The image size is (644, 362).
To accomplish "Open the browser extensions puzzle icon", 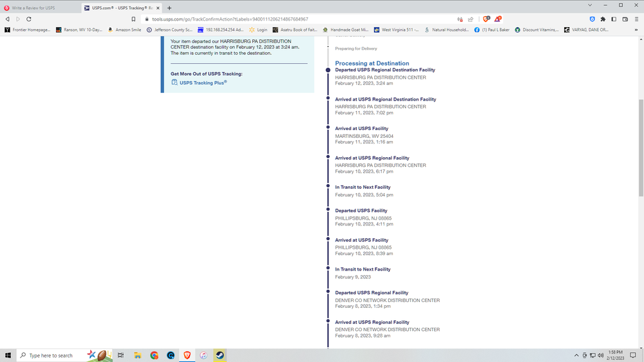I will [603, 19].
